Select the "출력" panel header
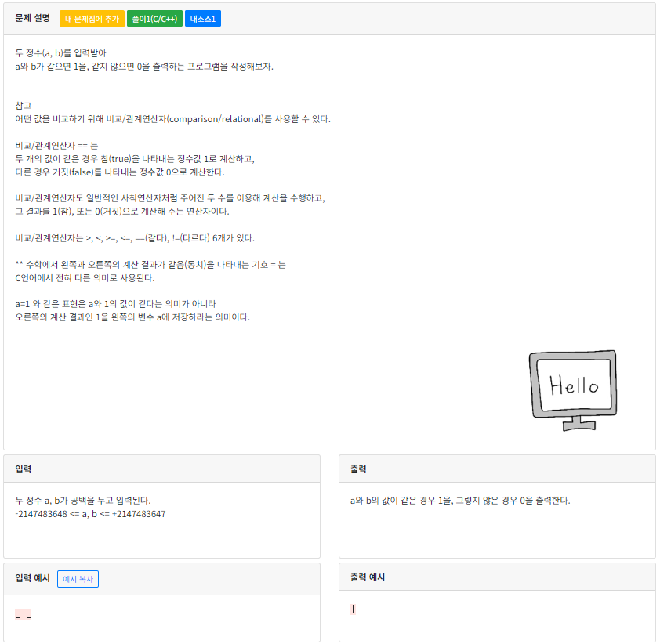The height and width of the screenshot is (644, 660). (x=359, y=468)
